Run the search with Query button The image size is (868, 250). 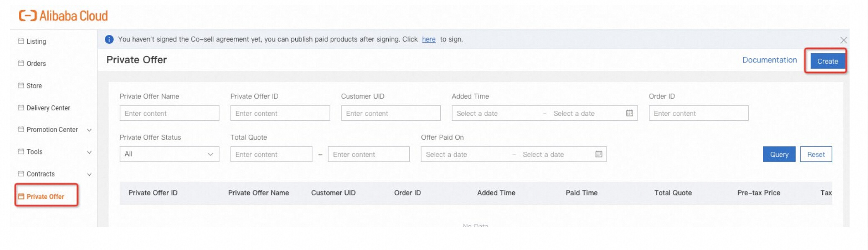[779, 154]
